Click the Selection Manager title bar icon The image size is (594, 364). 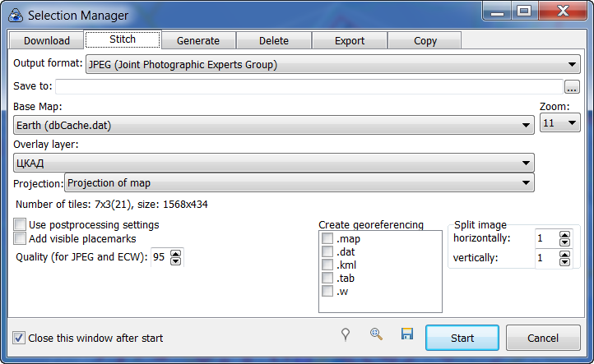[15, 15]
